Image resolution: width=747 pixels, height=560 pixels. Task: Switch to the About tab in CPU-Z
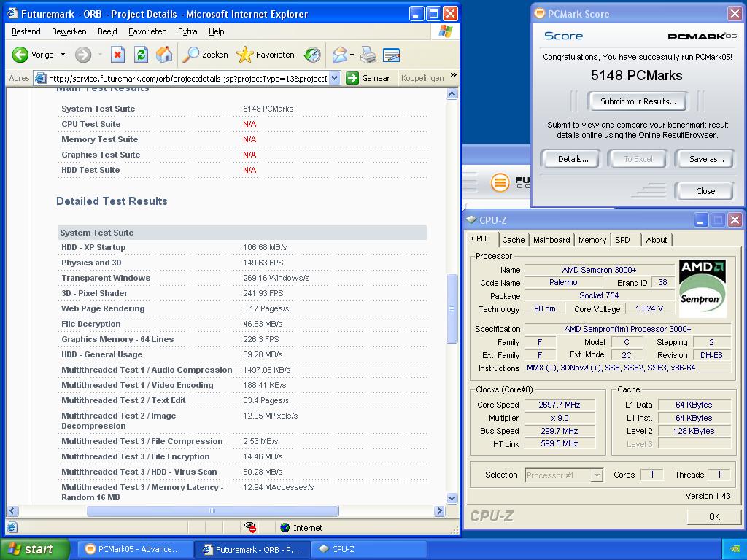point(656,240)
